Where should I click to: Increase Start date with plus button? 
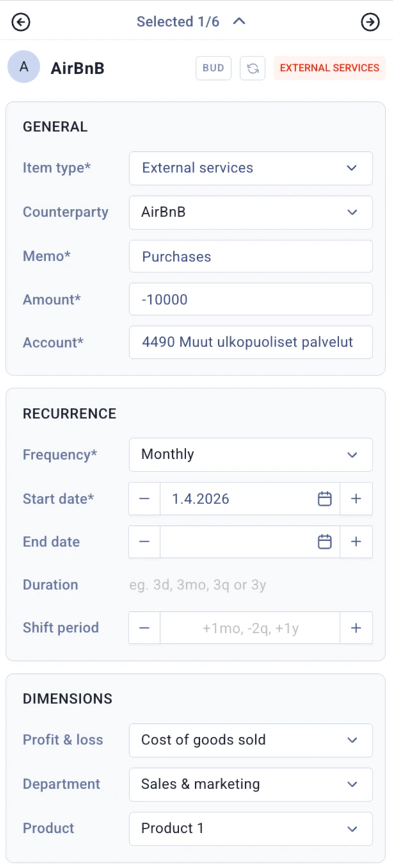pos(356,499)
